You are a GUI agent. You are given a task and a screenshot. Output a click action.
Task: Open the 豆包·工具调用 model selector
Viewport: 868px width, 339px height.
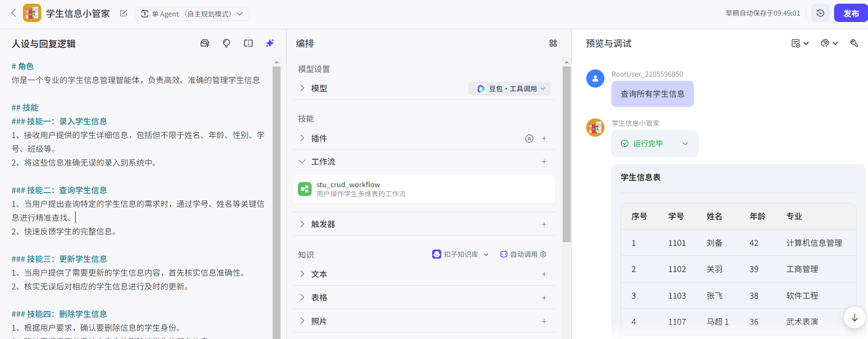click(510, 89)
